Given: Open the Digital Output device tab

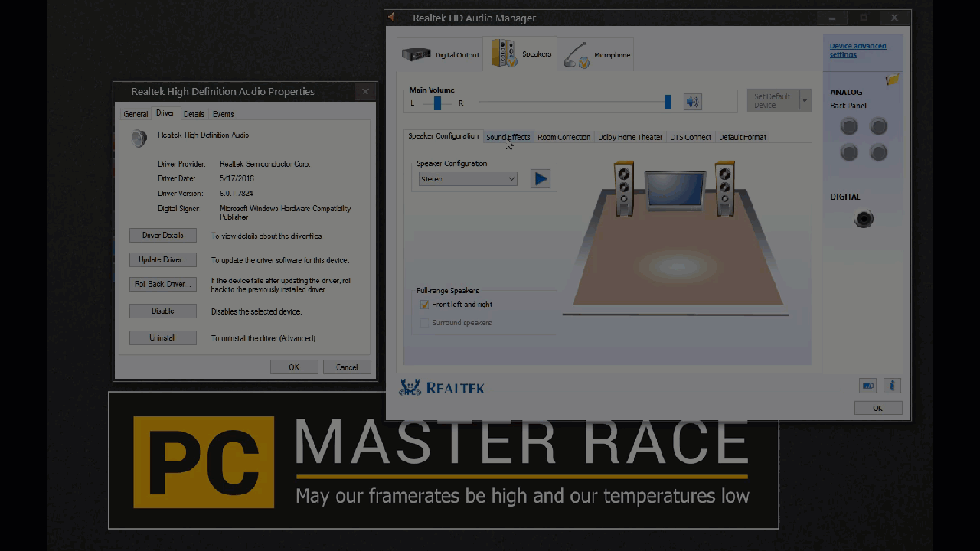Looking at the screenshot, I should click(x=440, y=55).
